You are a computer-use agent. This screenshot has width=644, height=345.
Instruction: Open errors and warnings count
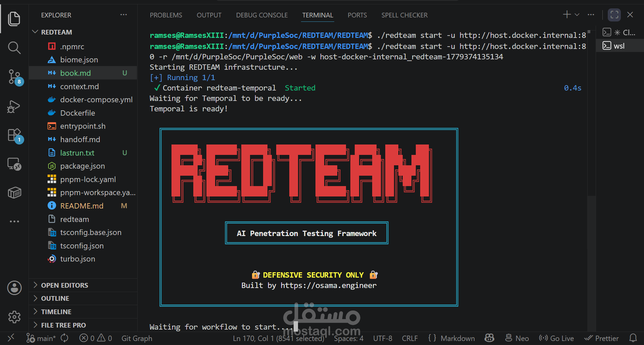(x=96, y=338)
